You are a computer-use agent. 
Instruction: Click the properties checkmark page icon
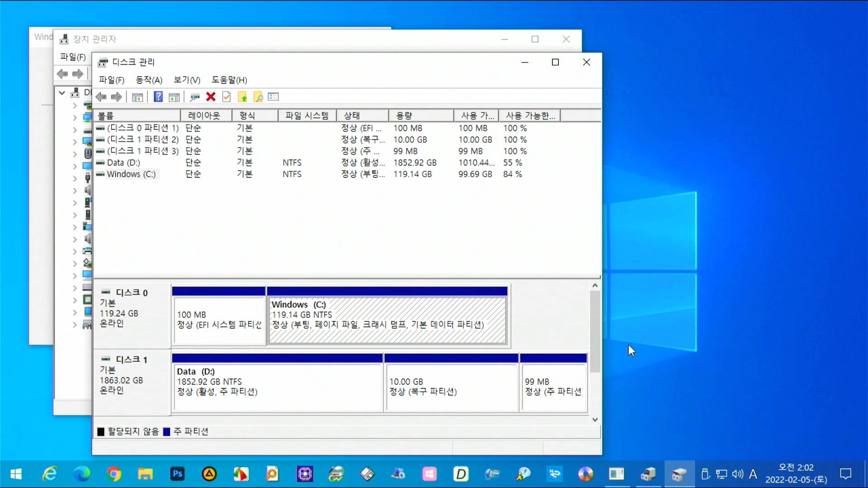(226, 97)
